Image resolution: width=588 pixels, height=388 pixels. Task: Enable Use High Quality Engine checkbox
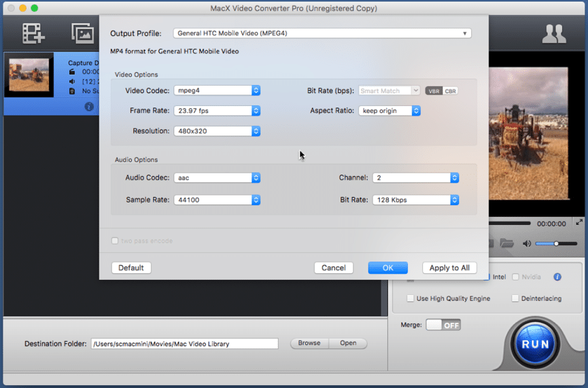coord(411,298)
